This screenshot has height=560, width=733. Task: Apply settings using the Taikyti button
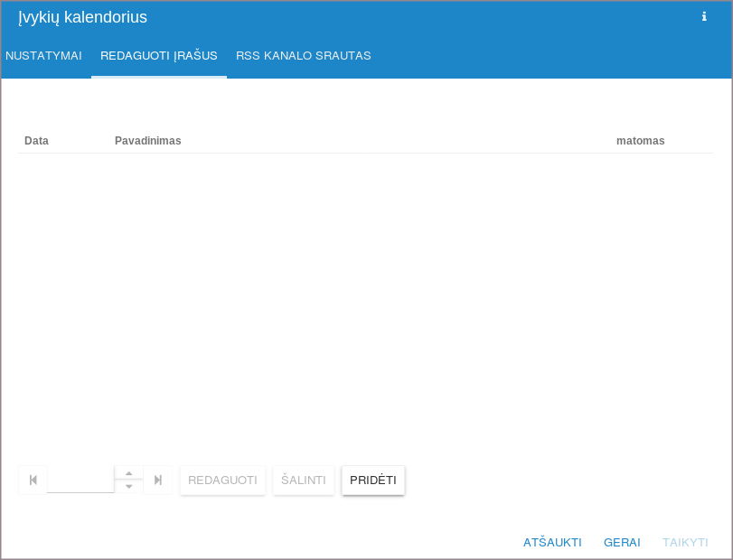685,543
